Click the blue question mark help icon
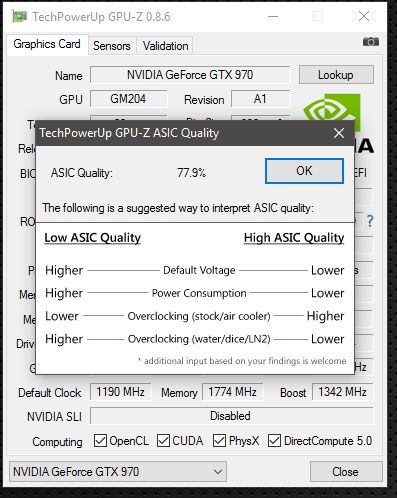Image resolution: width=397 pixels, height=498 pixels. (x=370, y=221)
